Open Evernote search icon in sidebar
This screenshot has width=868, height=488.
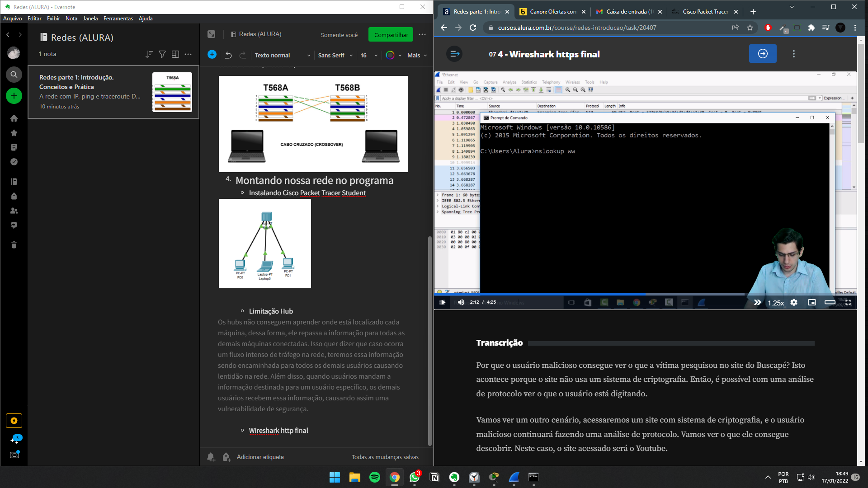point(14,74)
